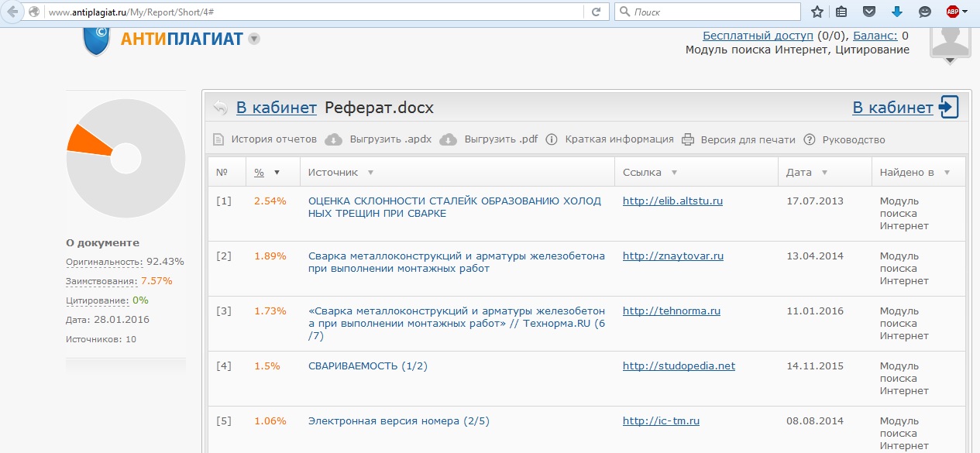Bookmark this page with star icon

817,12
